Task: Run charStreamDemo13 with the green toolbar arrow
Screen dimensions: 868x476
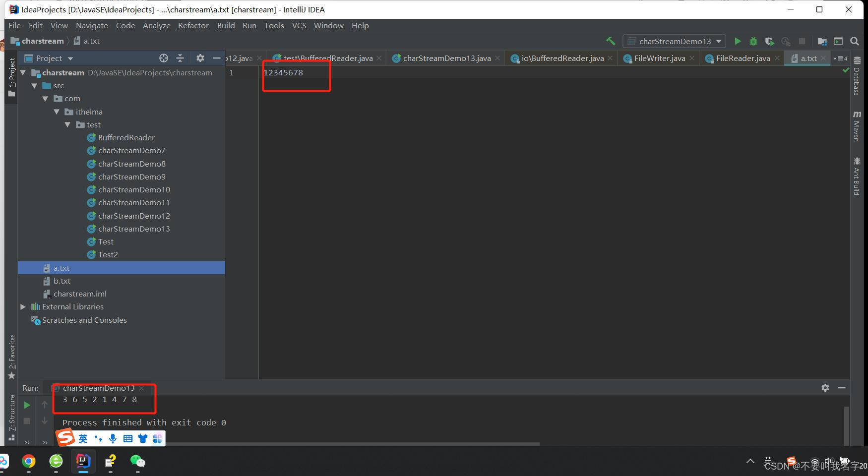Action: (738, 41)
